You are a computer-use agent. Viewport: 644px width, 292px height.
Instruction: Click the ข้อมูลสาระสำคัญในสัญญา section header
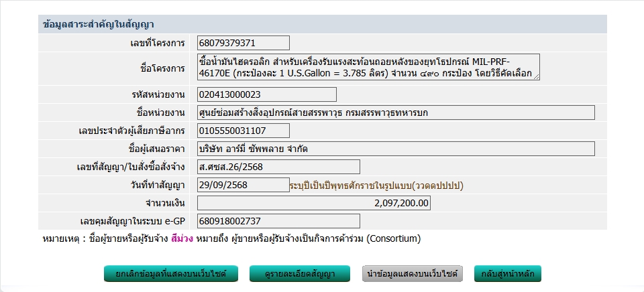(99, 24)
